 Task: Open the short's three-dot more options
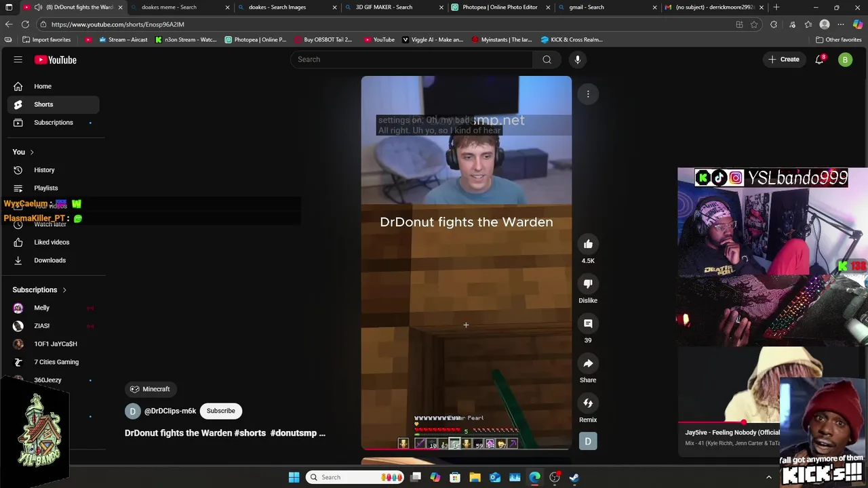pos(588,94)
